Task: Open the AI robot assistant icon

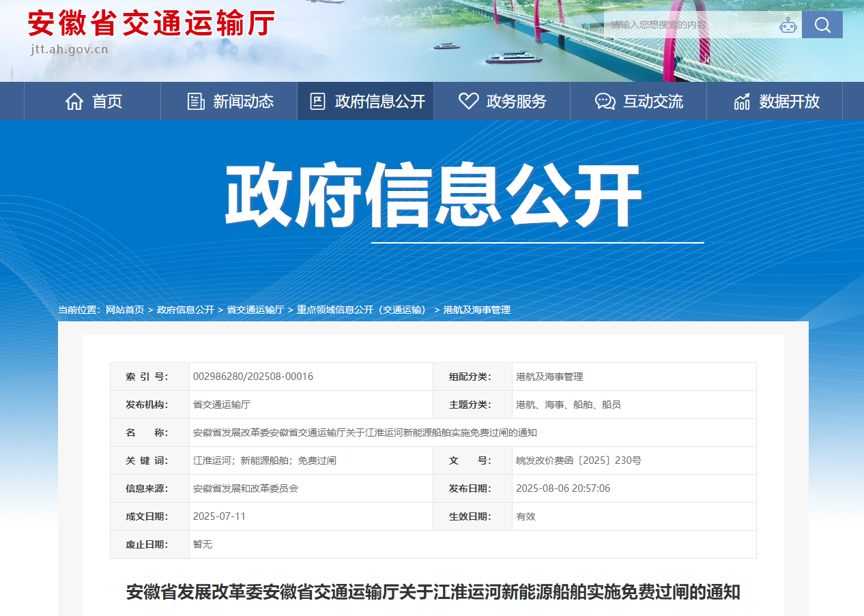Action: click(788, 25)
